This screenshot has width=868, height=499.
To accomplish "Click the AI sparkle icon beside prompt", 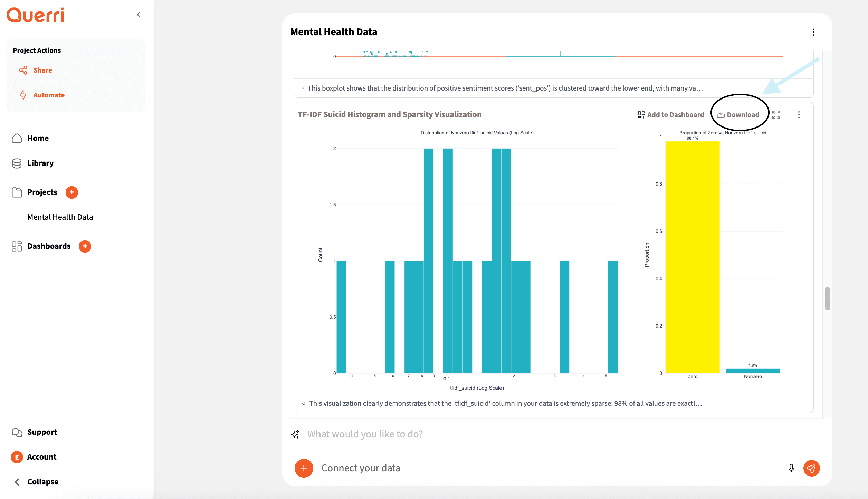I will [x=295, y=434].
